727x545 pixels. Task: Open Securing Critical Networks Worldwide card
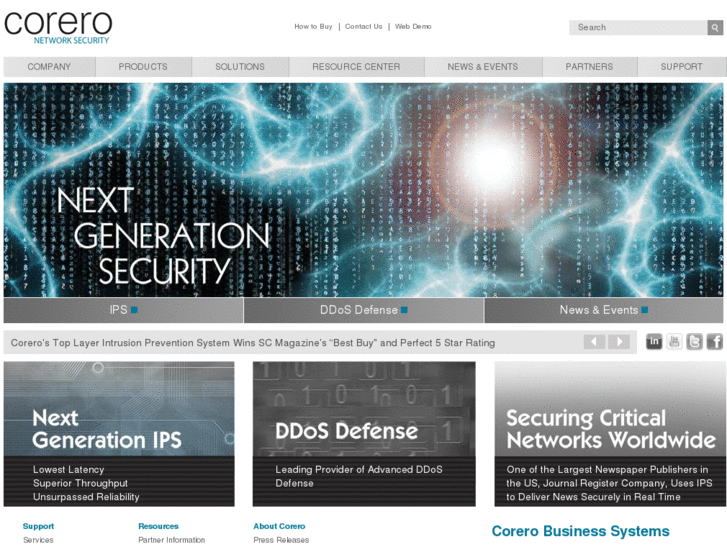pyautogui.click(x=609, y=434)
